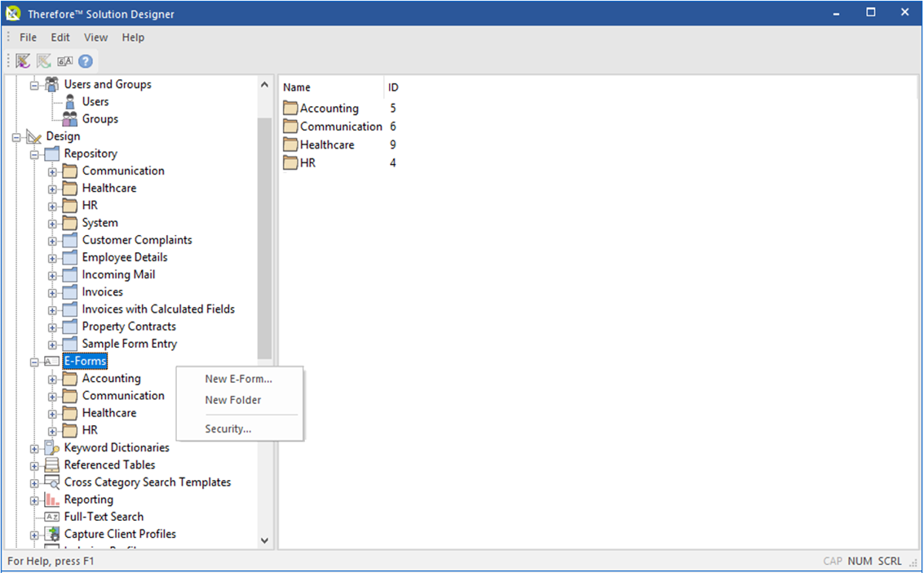Select the Import design toolbar icon

(22, 60)
